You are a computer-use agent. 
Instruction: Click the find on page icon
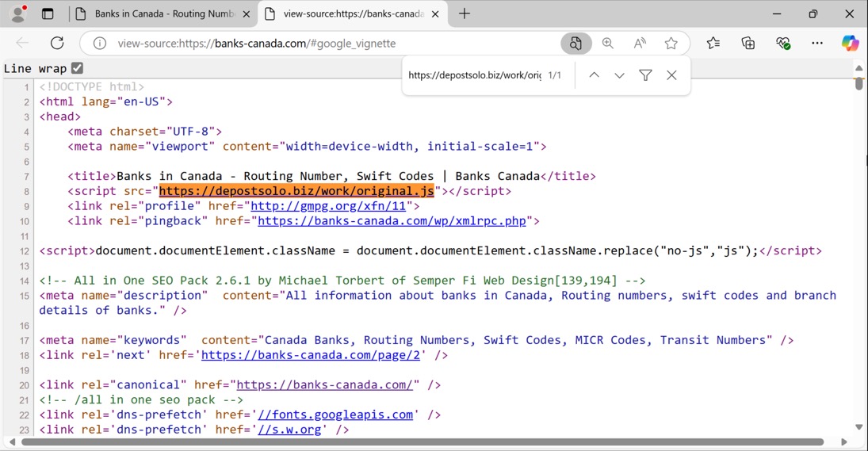click(575, 43)
